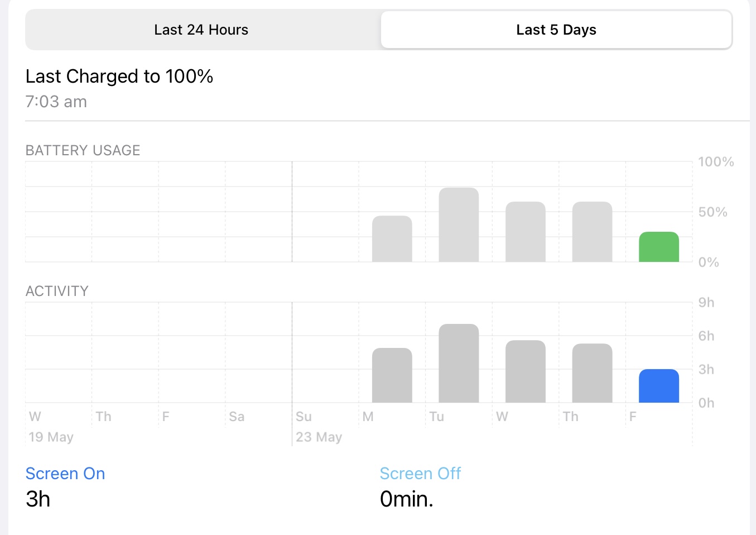The height and width of the screenshot is (535, 756).
Task: Switch to Last 24 Hours tab
Action: coord(201,30)
